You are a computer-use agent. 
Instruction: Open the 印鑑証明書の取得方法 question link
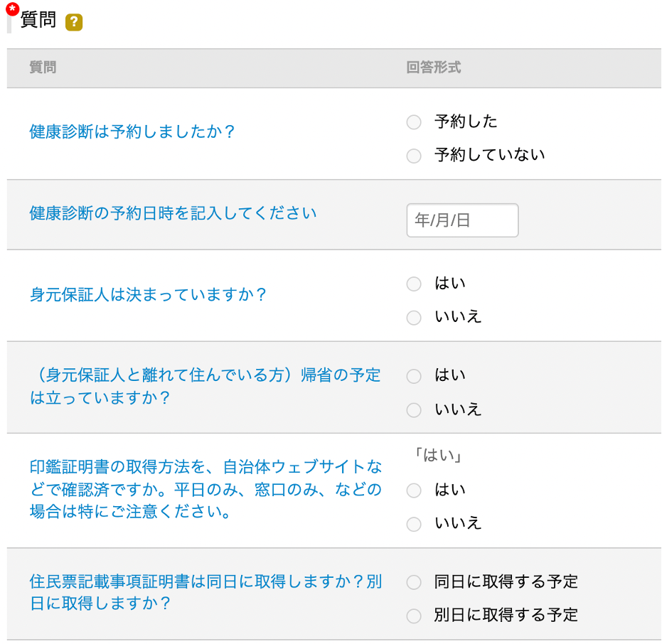point(205,489)
